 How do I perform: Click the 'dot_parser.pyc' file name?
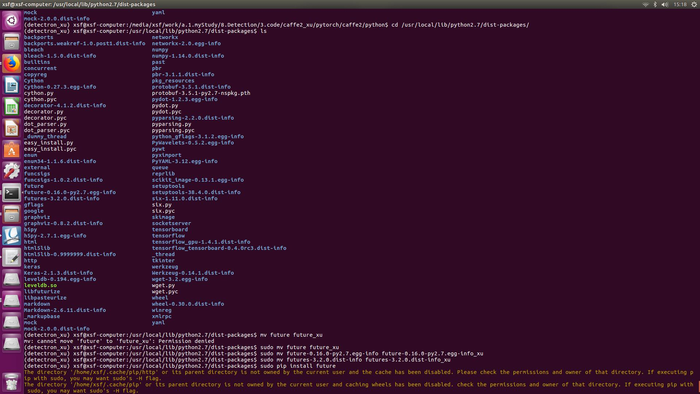coord(46,130)
